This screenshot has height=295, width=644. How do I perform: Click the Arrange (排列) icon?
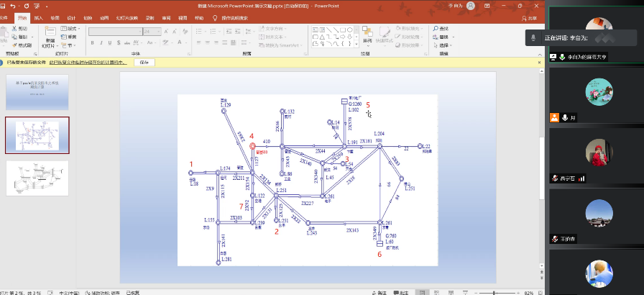coord(367,32)
